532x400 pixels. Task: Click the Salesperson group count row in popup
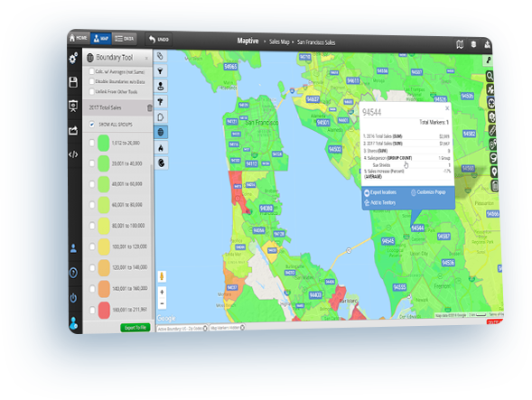[x=406, y=158]
